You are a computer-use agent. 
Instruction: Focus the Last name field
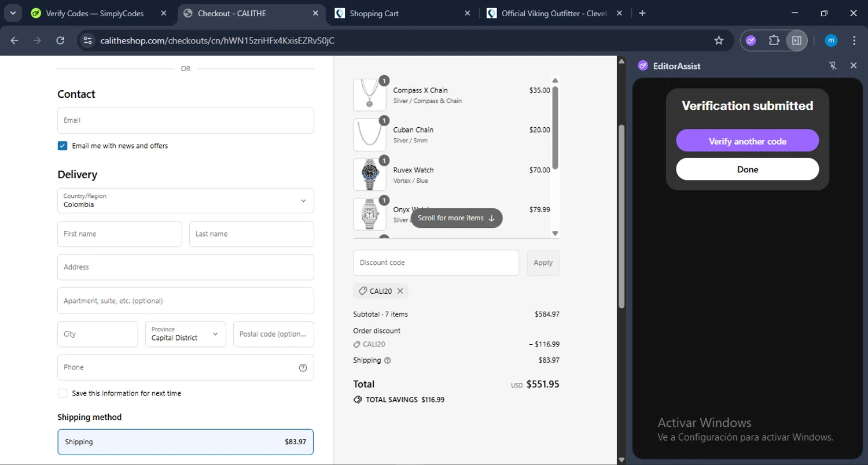tap(252, 234)
